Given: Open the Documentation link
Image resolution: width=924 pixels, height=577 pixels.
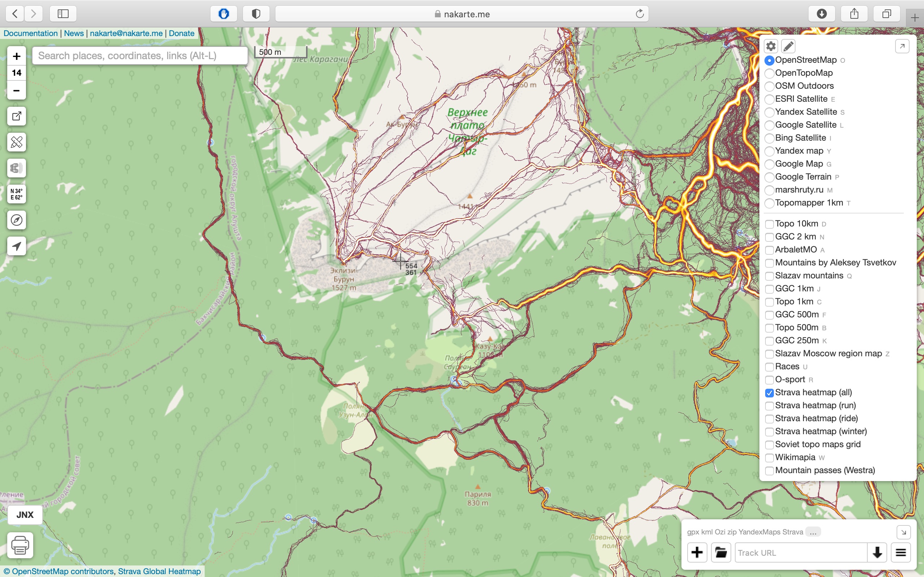Looking at the screenshot, I should click(31, 33).
